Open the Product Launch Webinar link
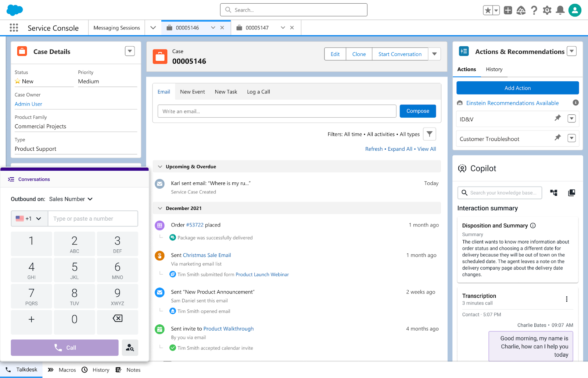588x378 pixels. (262, 274)
